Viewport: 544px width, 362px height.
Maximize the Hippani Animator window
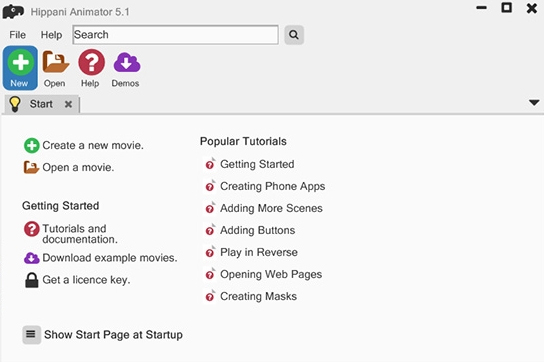pyautogui.click(x=507, y=8)
